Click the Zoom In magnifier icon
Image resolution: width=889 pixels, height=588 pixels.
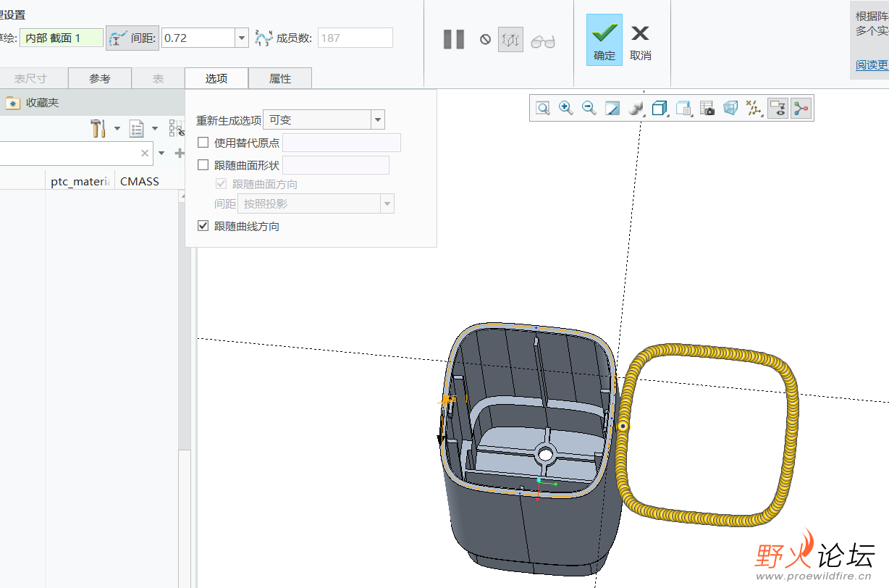tap(566, 109)
